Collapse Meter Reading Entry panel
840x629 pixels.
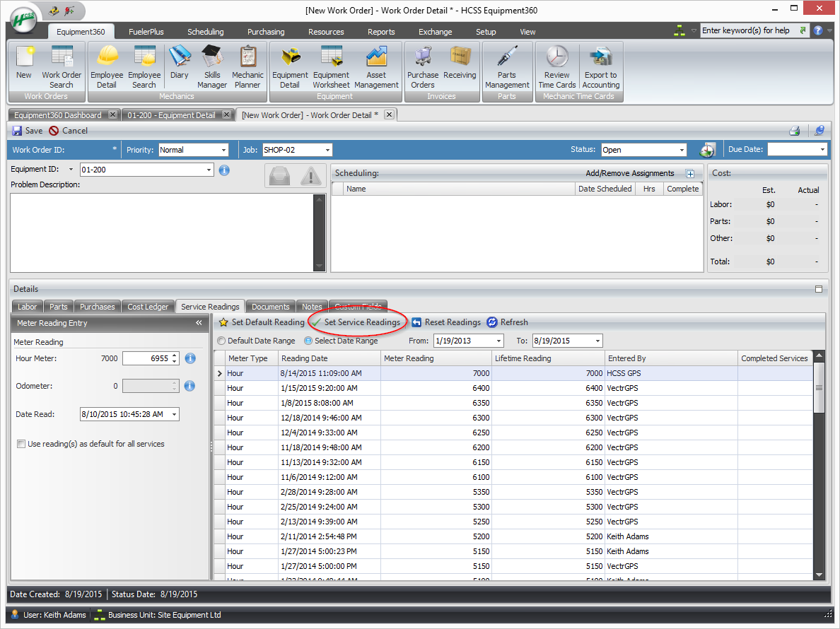coord(199,323)
